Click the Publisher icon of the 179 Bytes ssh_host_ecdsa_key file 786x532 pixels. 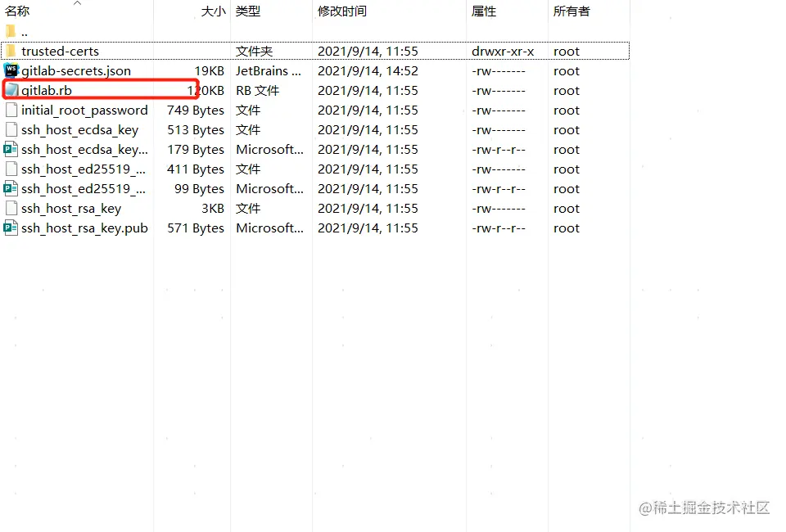click(11, 149)
